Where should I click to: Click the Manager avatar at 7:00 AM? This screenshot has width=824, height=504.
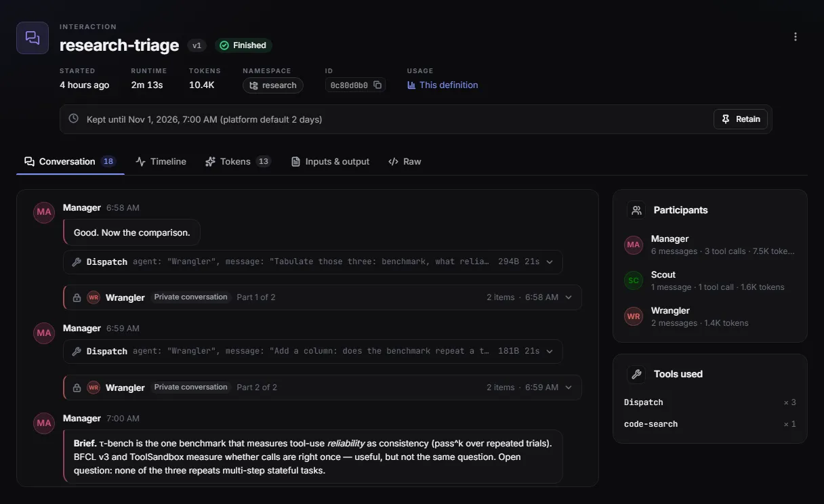click(x=44, y=423)
